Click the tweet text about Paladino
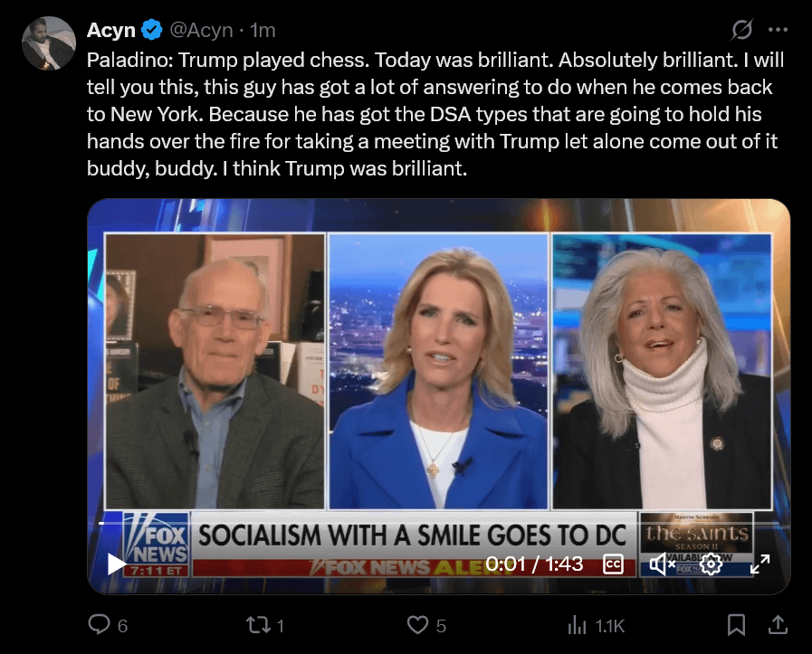Screen dimensions: 812x654 (x=435, y=114)
